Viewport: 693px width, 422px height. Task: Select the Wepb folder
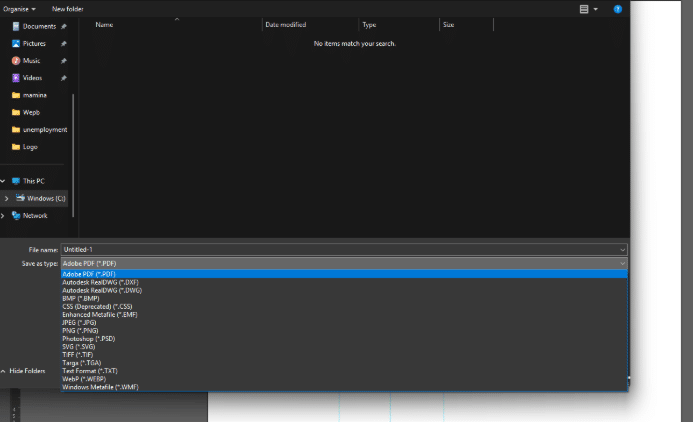31,113
